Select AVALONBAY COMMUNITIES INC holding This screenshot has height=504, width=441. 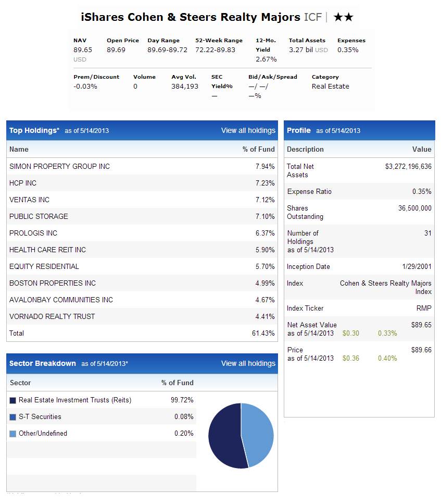click(x=142, y=300)
